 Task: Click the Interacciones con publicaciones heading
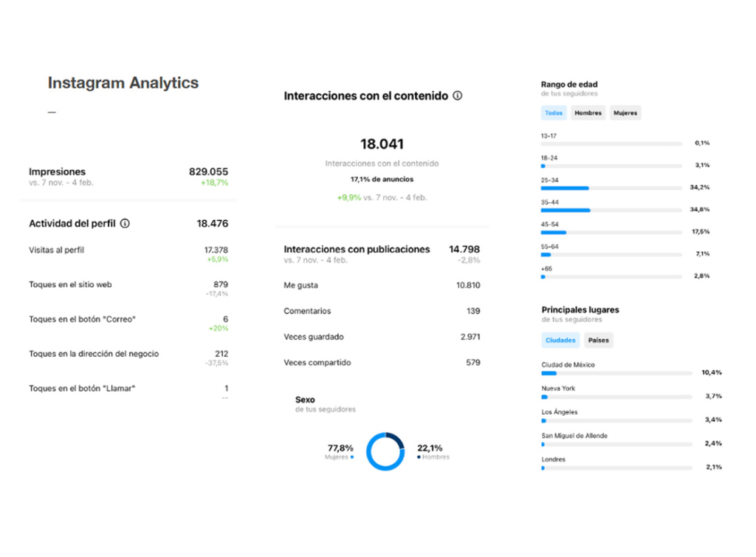(x=357, y=250)
